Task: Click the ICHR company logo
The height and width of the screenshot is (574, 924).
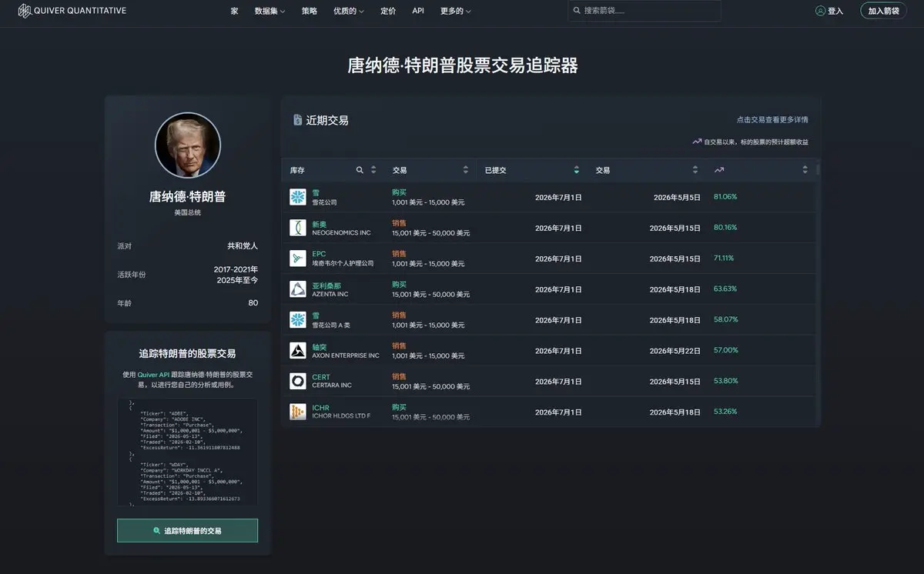Action: click(298, 412)
